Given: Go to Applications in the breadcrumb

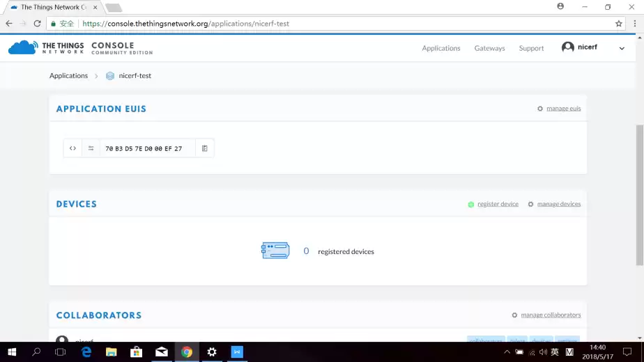Looking at the screenshot, I should click(68, 75).
